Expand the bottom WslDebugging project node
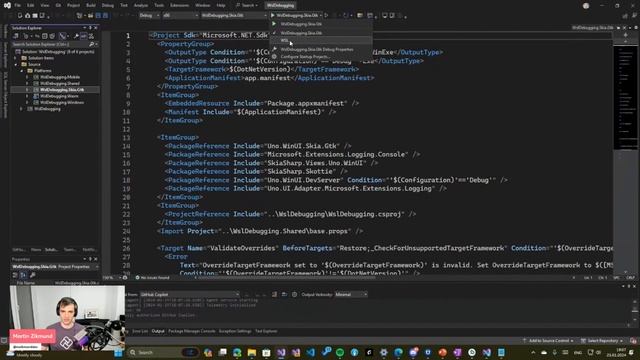 click(22, 109)
